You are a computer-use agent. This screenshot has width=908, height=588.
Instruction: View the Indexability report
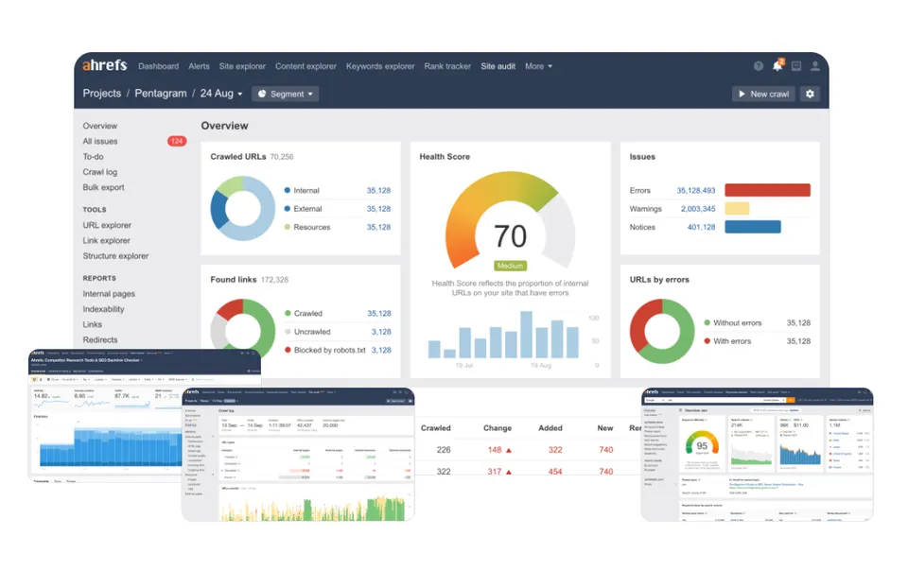click(x=103, y=309)
